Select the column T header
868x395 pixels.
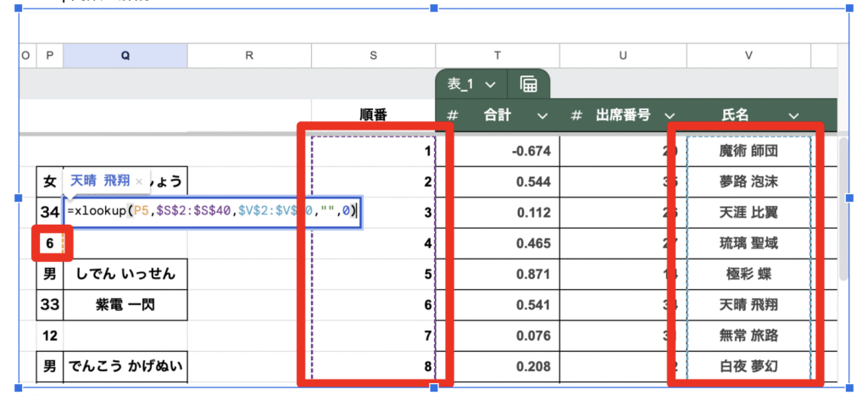click(x=498, y=55)
